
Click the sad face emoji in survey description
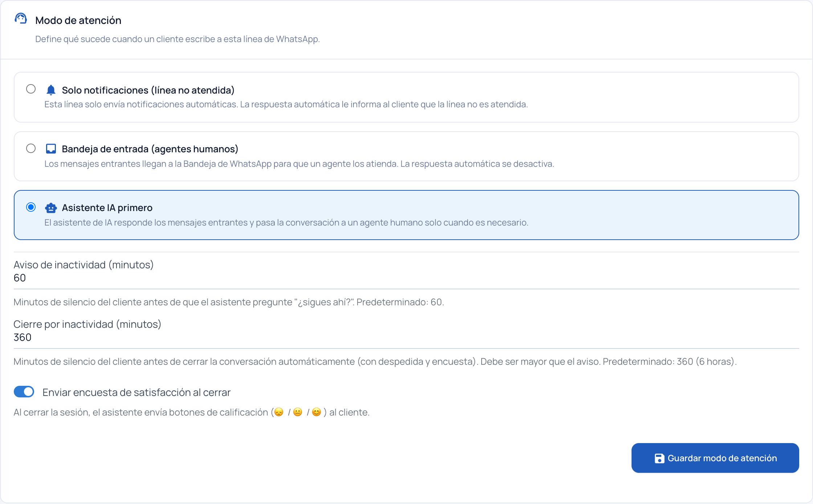[279, 412]
